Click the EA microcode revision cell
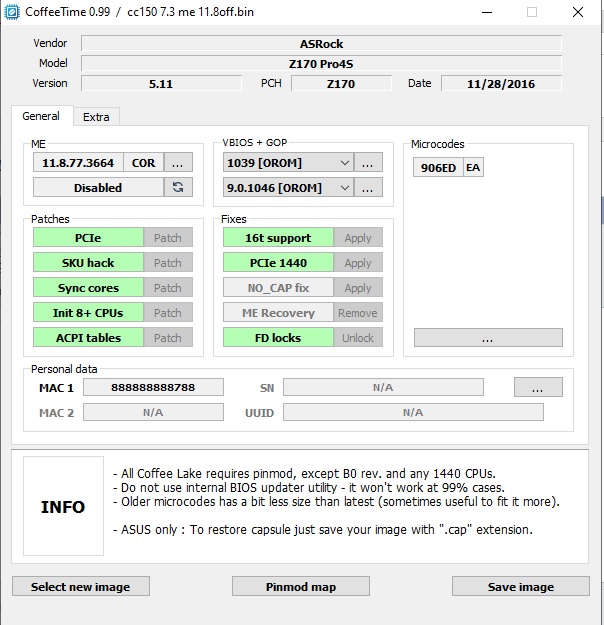Screen dimensions: 604x625 point(473,167)
